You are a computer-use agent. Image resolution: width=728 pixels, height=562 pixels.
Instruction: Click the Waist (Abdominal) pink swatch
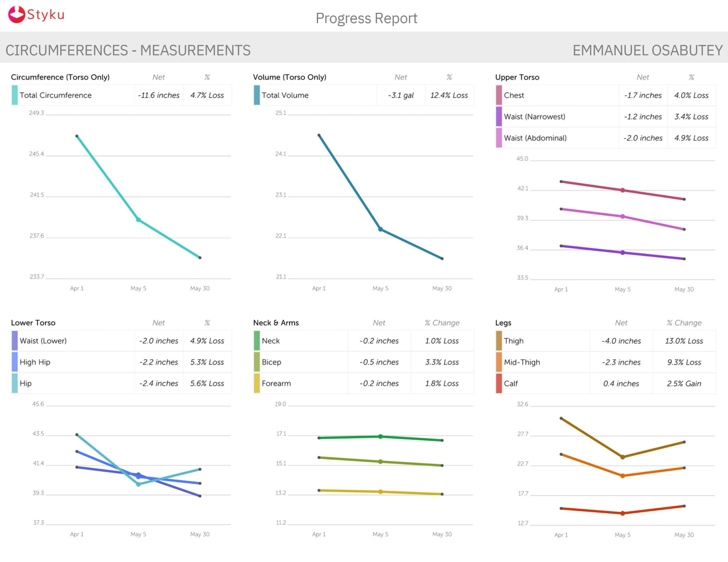[499, 138]
